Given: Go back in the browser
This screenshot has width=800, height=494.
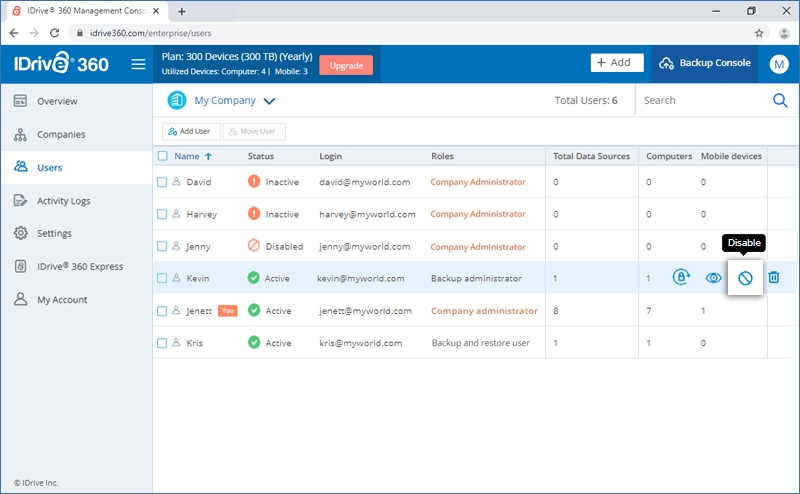Looking at the screenshot, I should (x=14, y=33).
